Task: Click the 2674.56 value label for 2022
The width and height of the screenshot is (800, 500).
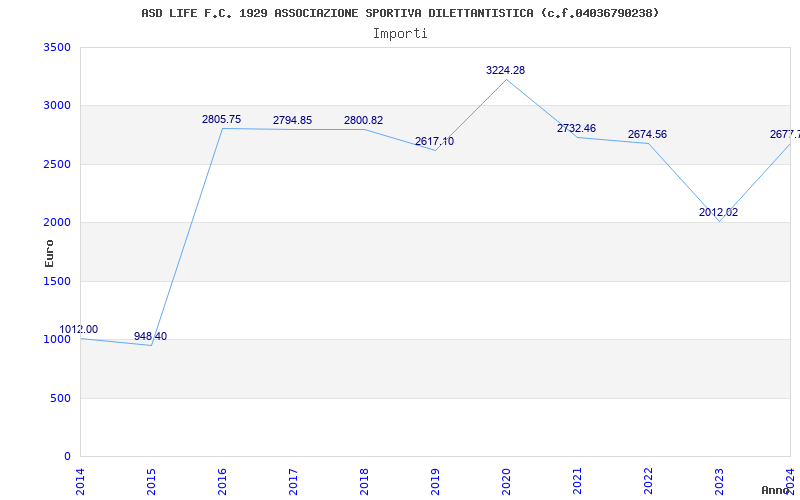Action: tap(647, 135)
